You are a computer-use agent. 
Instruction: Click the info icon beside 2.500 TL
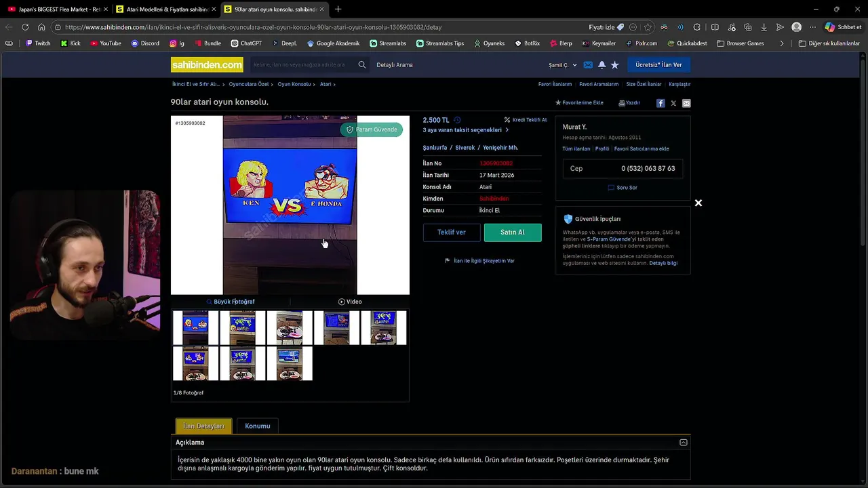point(457,120)
